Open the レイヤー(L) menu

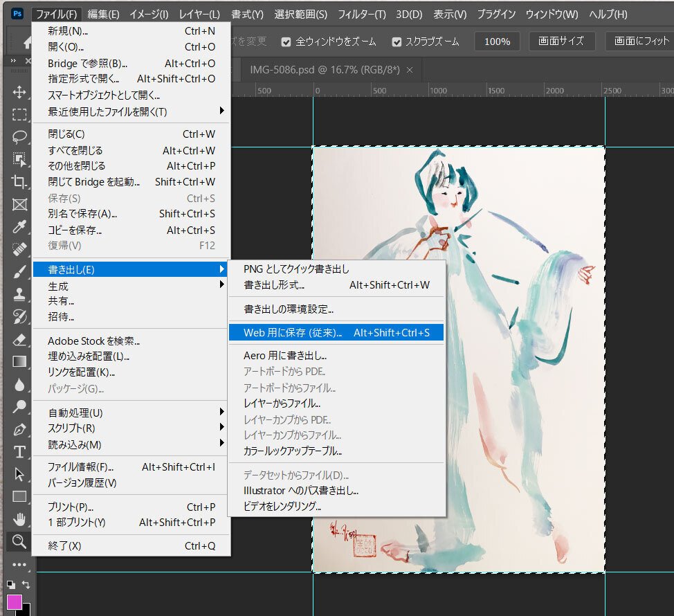coord(199,14)
